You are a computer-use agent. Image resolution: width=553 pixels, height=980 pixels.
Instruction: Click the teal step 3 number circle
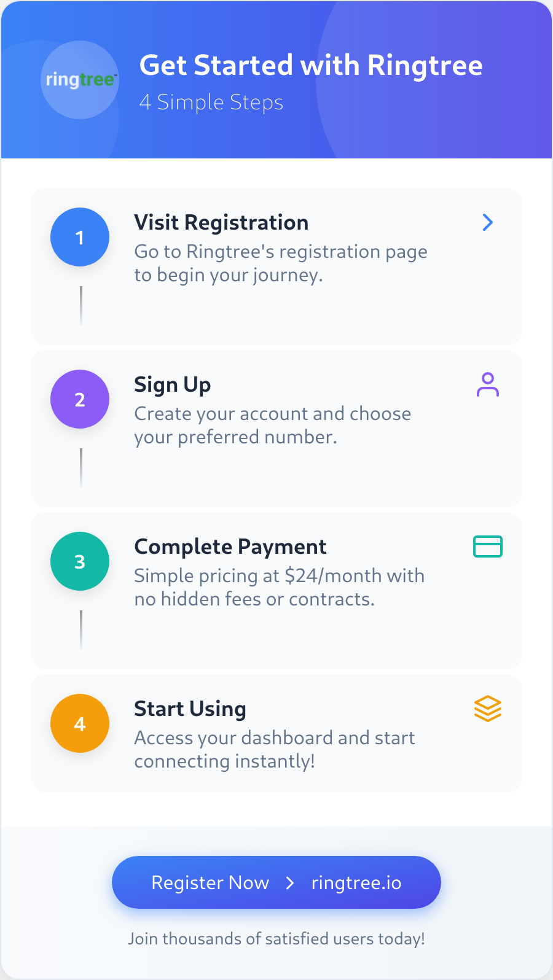click(x=80, y=561)
